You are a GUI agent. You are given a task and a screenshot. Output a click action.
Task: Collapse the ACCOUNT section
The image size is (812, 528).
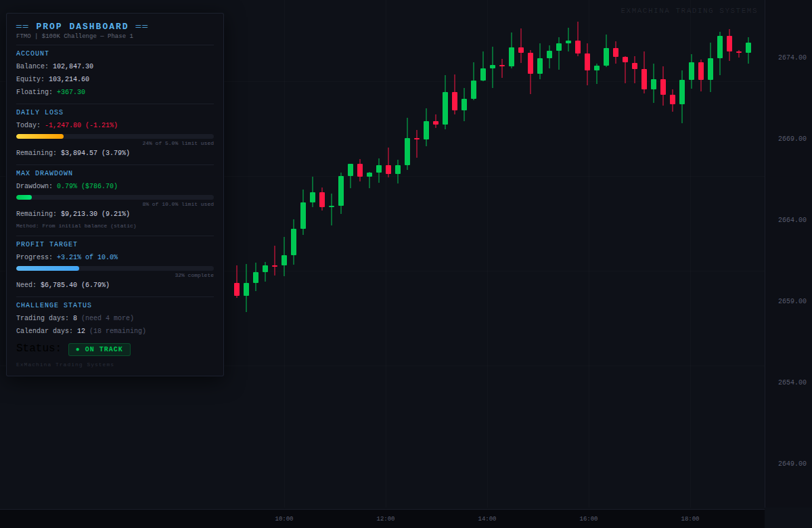32,53
